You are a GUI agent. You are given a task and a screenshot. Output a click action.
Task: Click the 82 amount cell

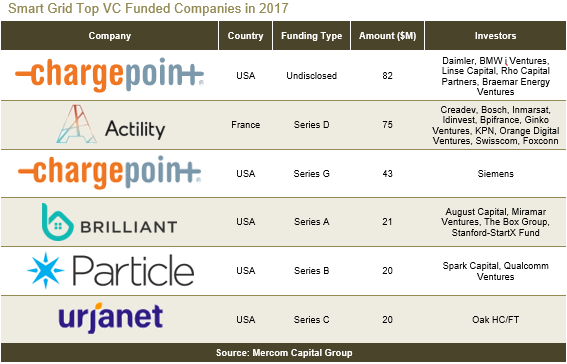[387, 76]
